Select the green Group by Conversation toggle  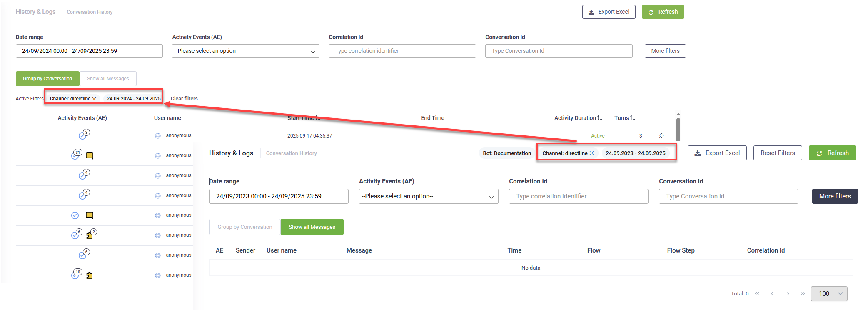pyautogui.click(x=47, y=79)
